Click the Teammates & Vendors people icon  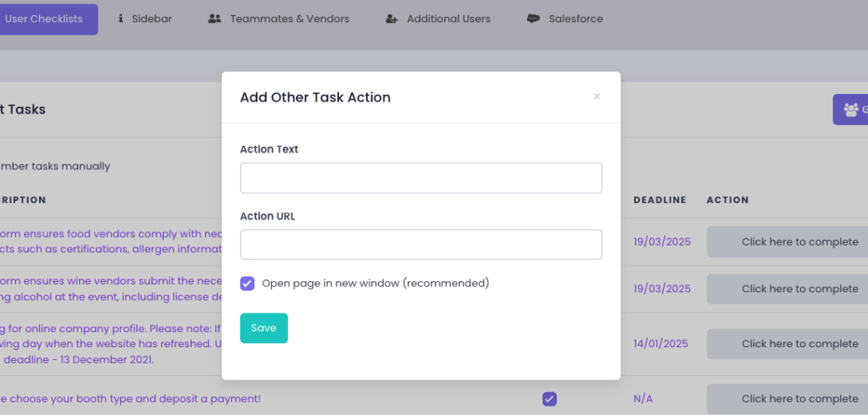214,19
